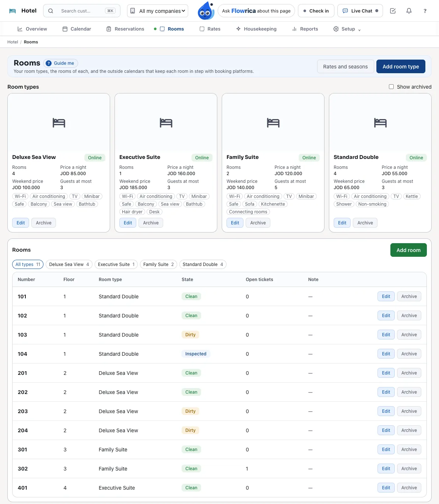Open the All my companies dropdown
The height and width of the screenshot is (504, 439).
158,11
